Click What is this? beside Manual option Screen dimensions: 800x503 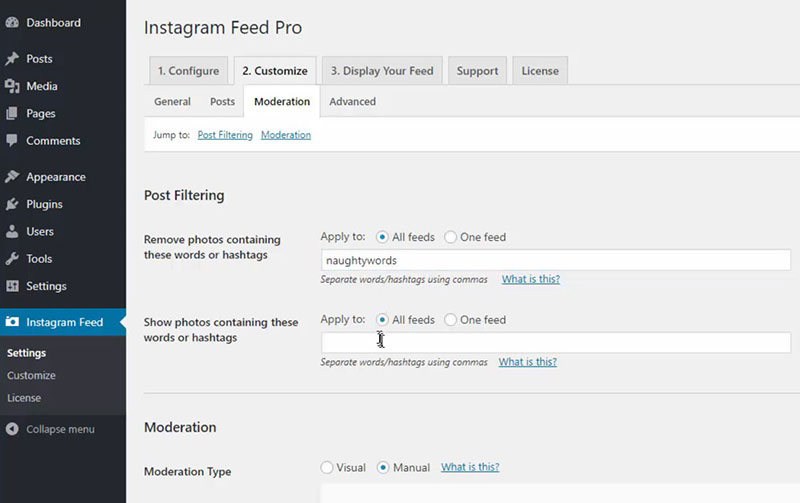[470, 467]
